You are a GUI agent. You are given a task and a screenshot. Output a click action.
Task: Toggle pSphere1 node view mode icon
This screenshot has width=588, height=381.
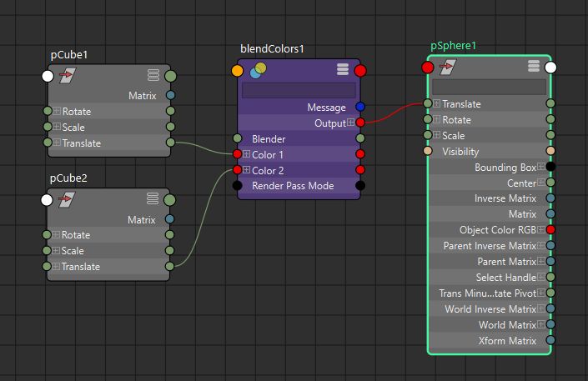pos(534,67)
